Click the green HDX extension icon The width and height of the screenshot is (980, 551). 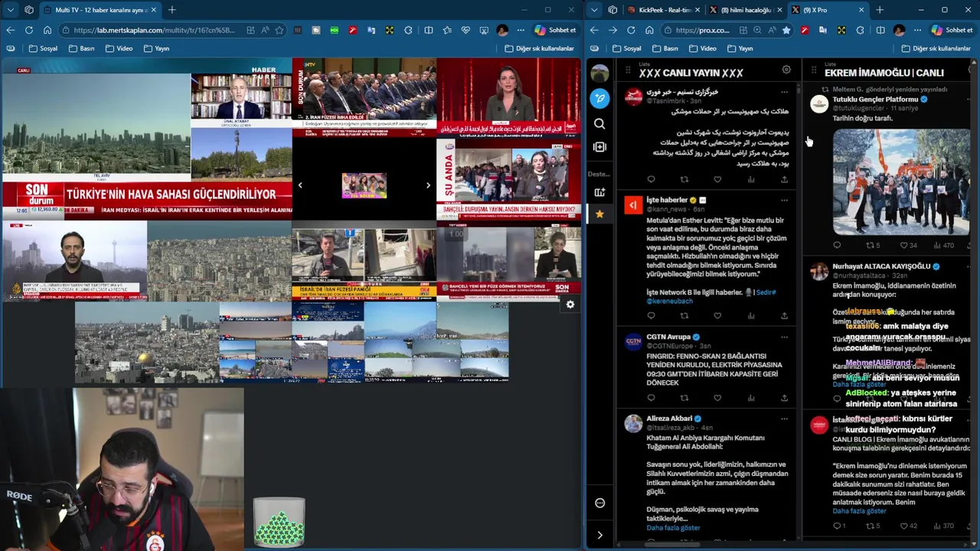(x=335, y=30)
